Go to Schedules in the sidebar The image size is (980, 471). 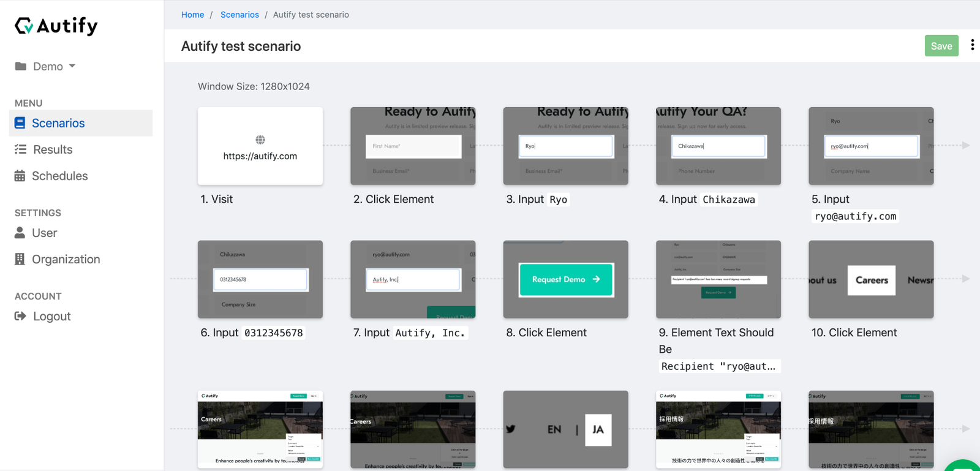tap(59, 176)
